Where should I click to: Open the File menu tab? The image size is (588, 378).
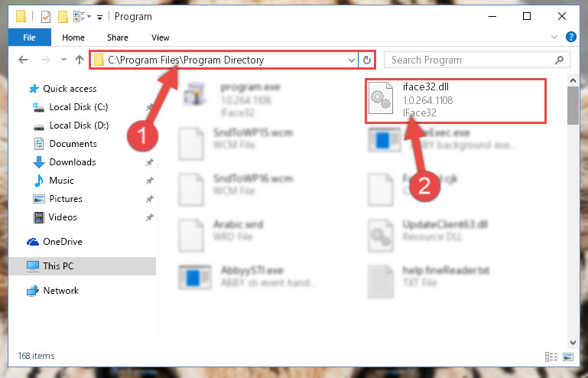pyautogui.click(x=29, y=37)
